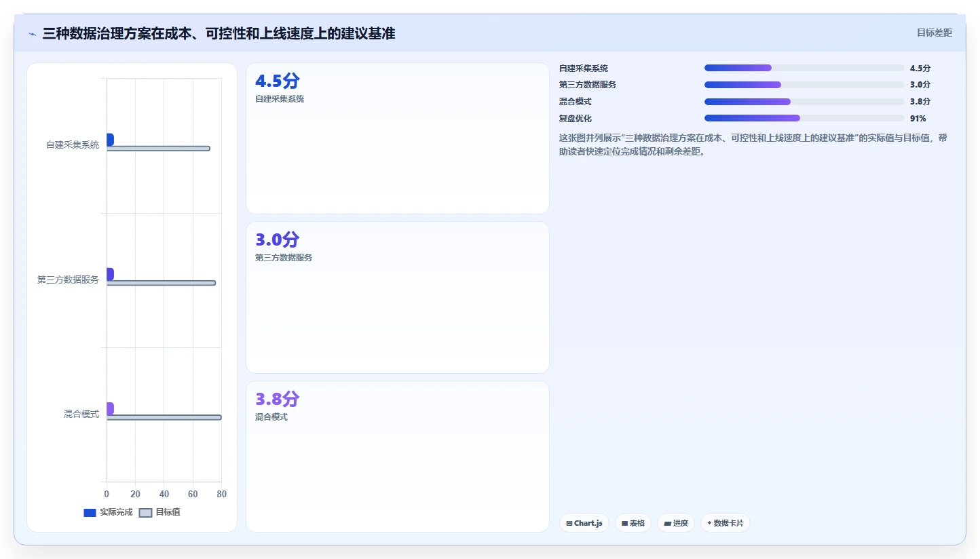
Task: Toggle the 实际完成 legend item
Action: 108,512
